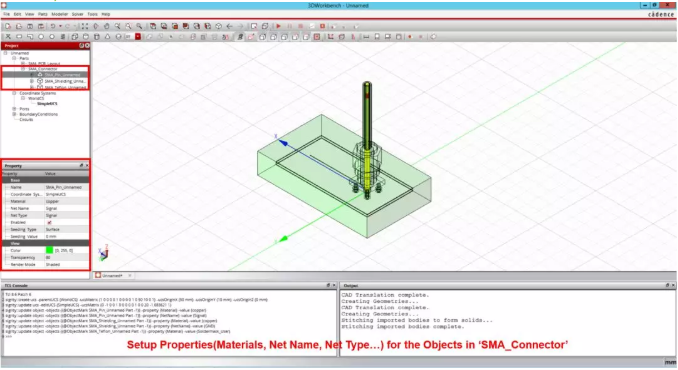Screen dimensions: 678x370
Task: Select SMA_Shielding_Unnamed in the project tree
Action: (64, 81)
